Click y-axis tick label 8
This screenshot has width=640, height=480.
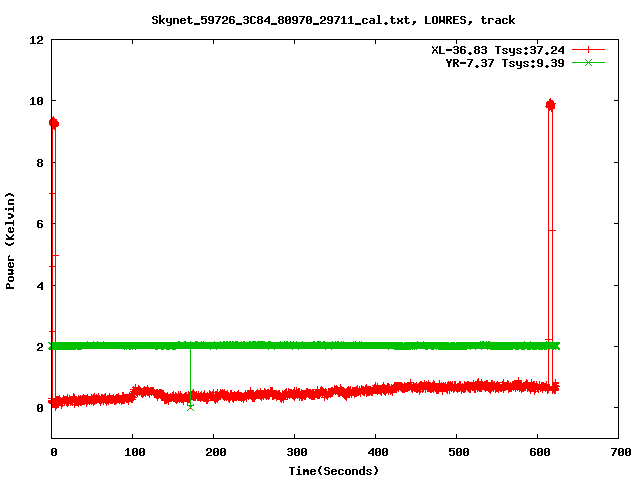tap(40, 163)
